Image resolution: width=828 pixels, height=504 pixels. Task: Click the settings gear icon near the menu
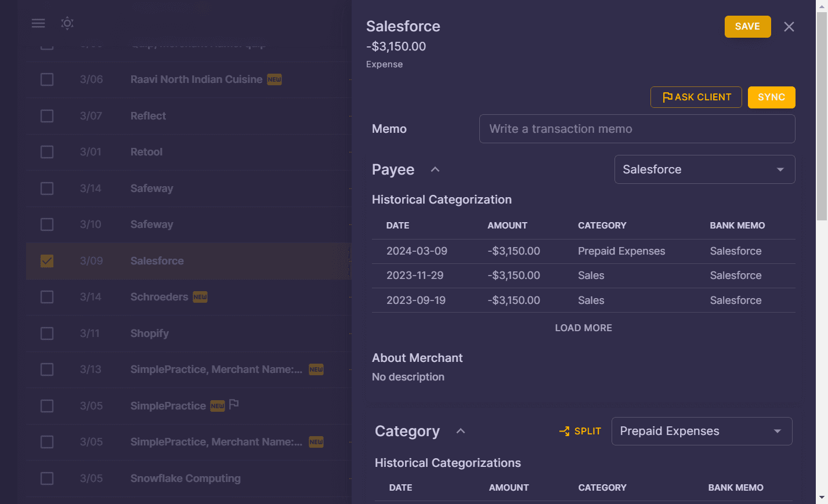[67, 23]
